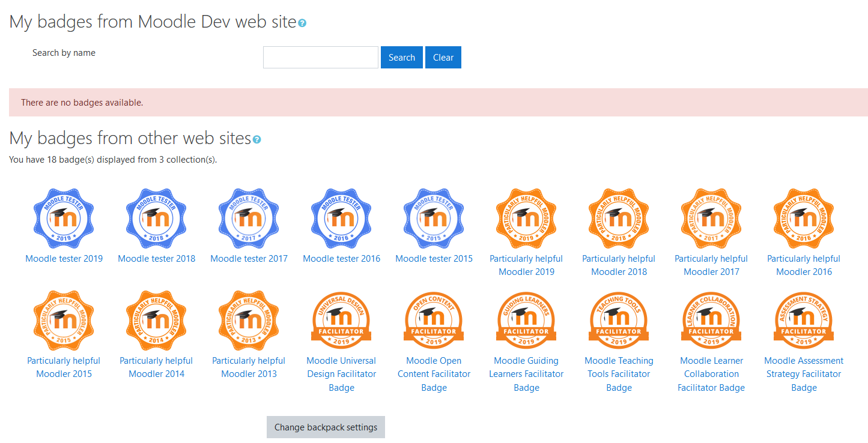
Task: Open Moodle Open Content Facilitator Badge link
Action: click(x=434, y=374)
